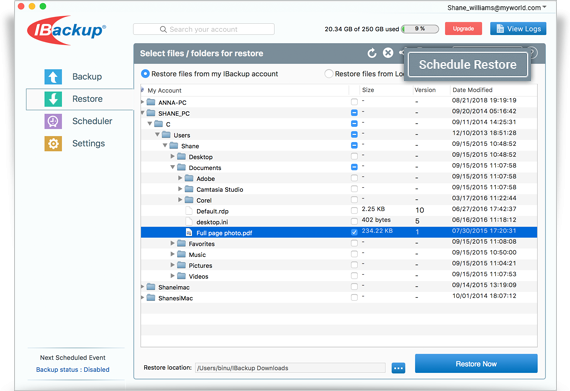This screenshot has width=570, height=391.
Task: Click the 9 % storage usage bar
Action: pyautogui.click(x=420, y=29)
